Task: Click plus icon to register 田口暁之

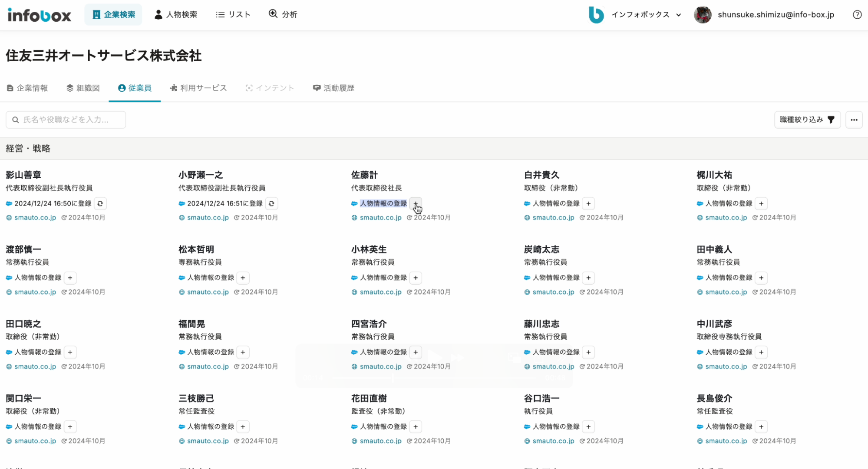Action: 70,352
